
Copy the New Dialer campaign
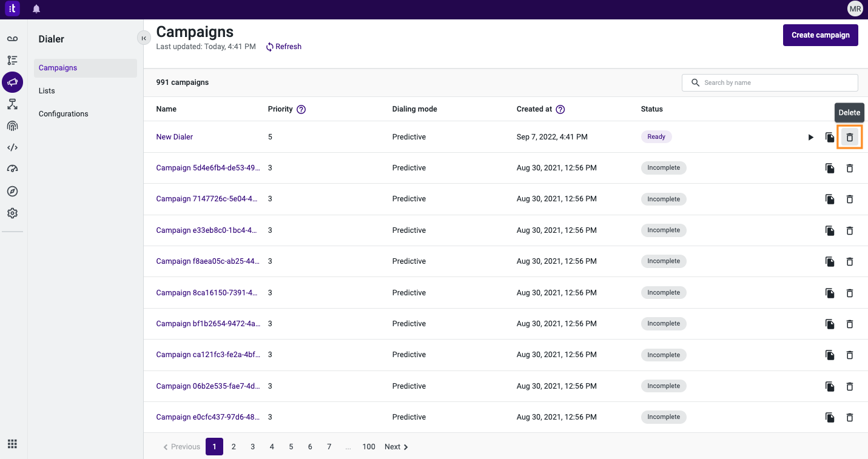830,137
